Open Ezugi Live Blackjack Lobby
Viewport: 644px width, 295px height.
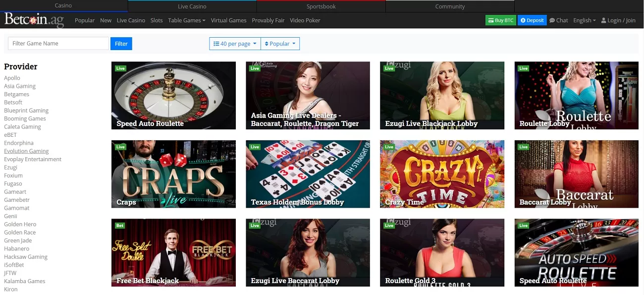click(x=442, y=95)
